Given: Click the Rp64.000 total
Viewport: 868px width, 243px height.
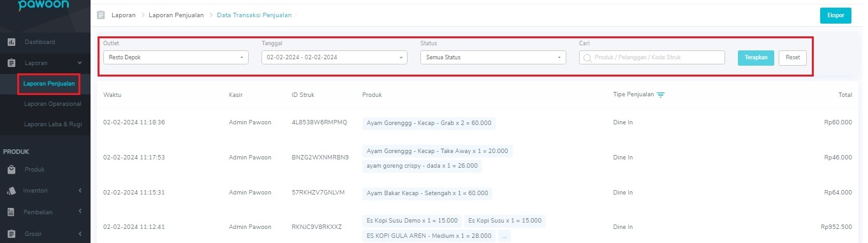Looking at the screenshot, I should 838,193.
